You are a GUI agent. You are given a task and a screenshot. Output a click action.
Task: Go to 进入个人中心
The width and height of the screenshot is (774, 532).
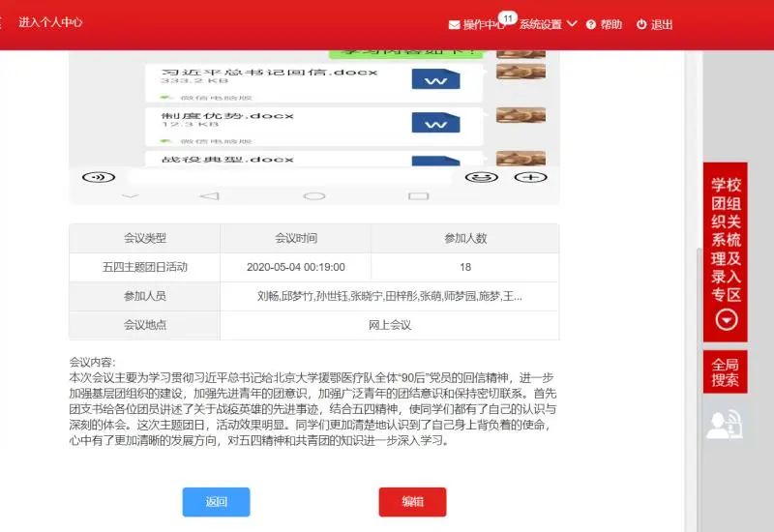coord(50,22)
